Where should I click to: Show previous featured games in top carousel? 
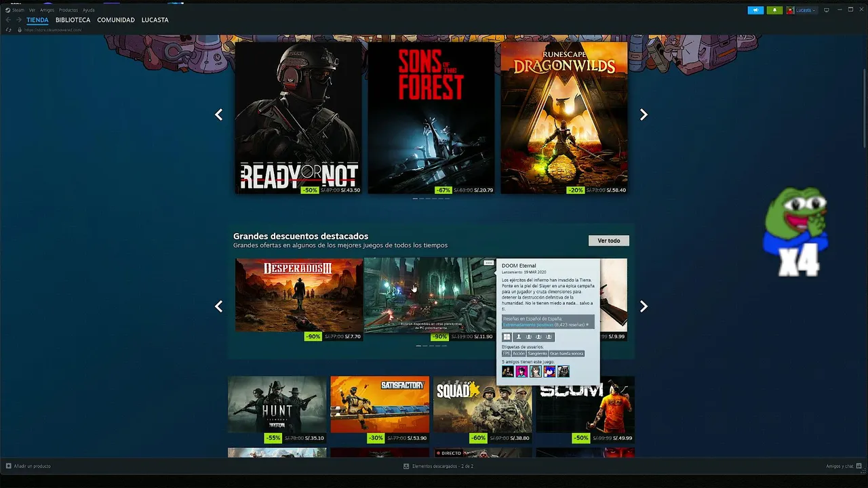coord(218,115)
